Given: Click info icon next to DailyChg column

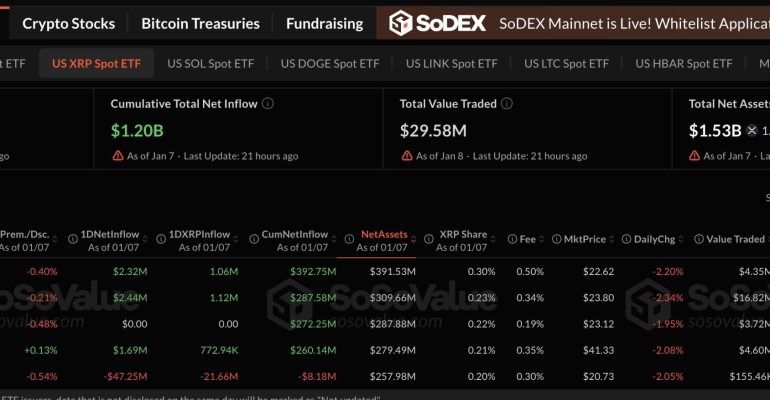Looking at the screenshot, I should click(626, 240).
